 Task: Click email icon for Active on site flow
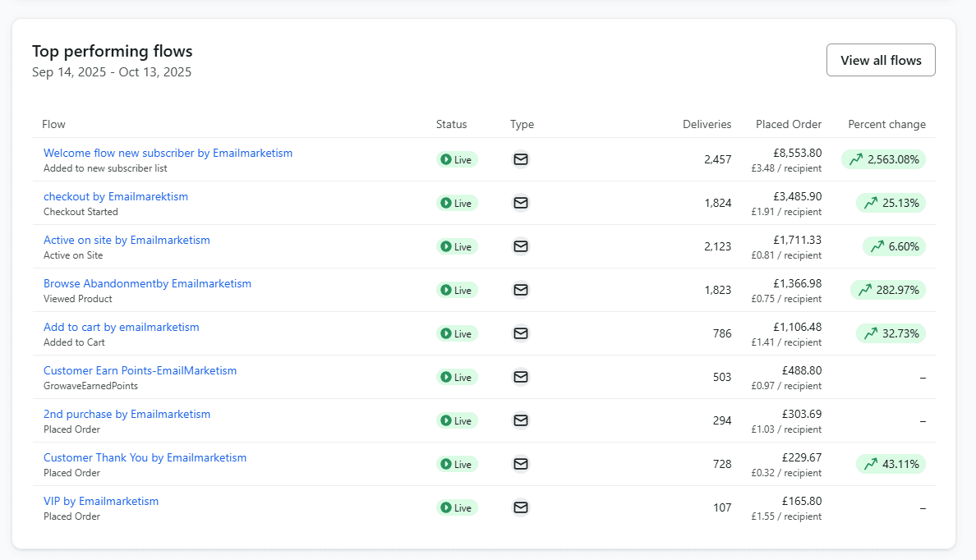click(520, 246)
